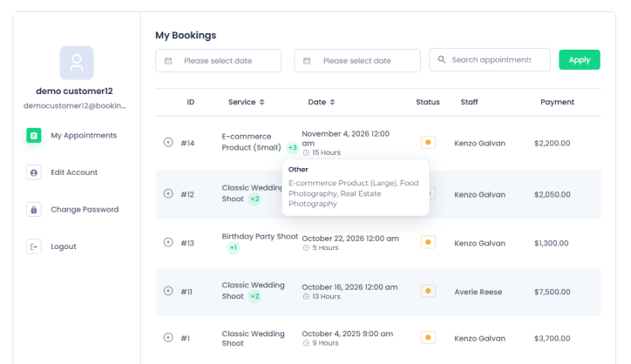Click the Other tooltip services list
The image size is (631, 364).
354,193
